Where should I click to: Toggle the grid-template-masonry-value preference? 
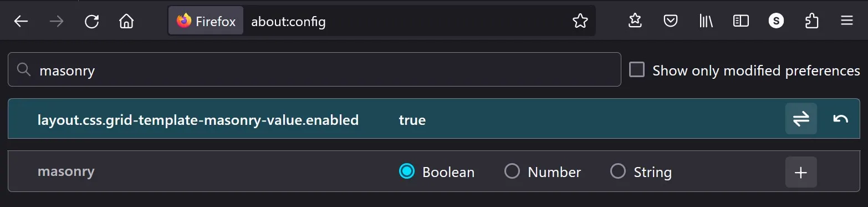801,119
